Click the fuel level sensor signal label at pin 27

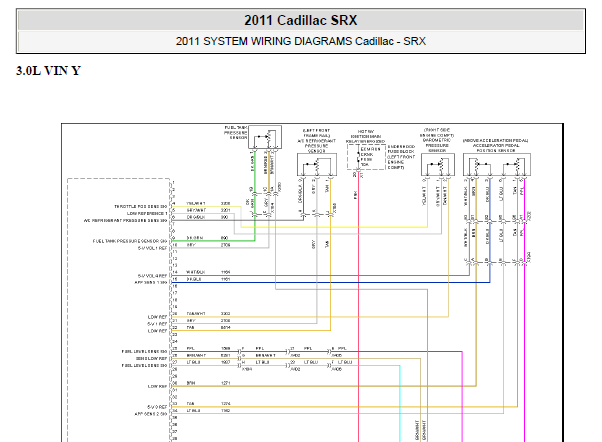tap(144, 366)
